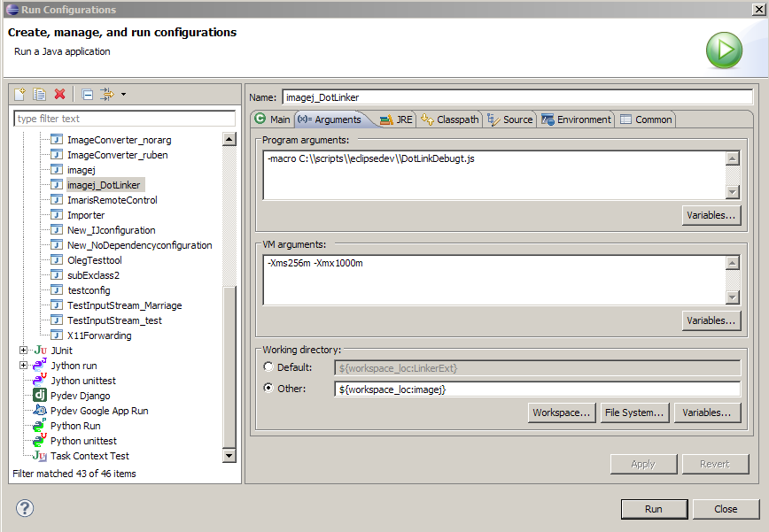Click the Run button
This screenshot has width=769, height=532.
tap(653, 509)
